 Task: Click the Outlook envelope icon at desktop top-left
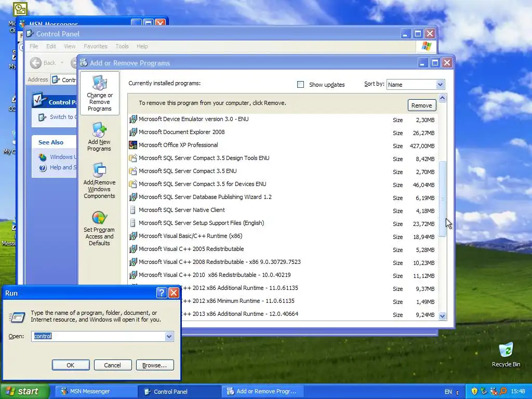[20, 9]
